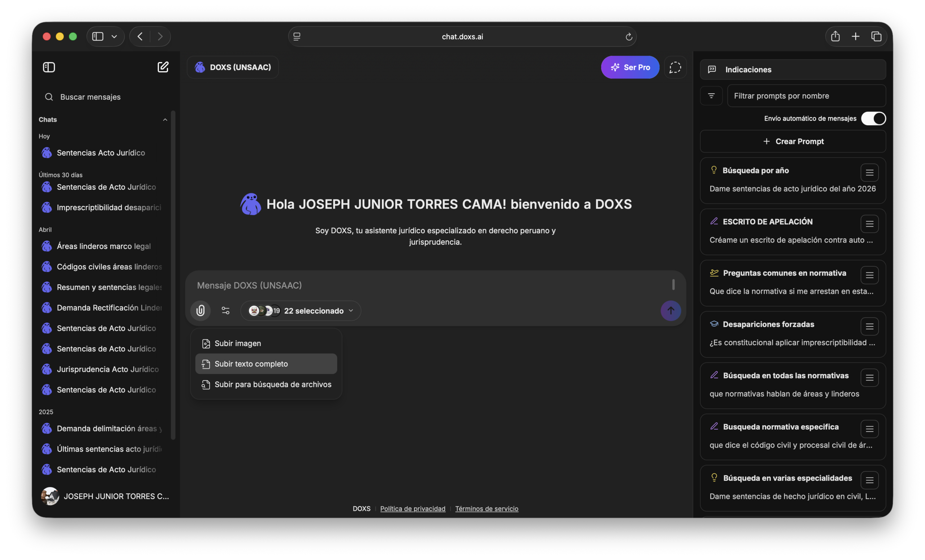
Task: Open the 22 seleccionado sources dropdown
Action: coord(301,311)
